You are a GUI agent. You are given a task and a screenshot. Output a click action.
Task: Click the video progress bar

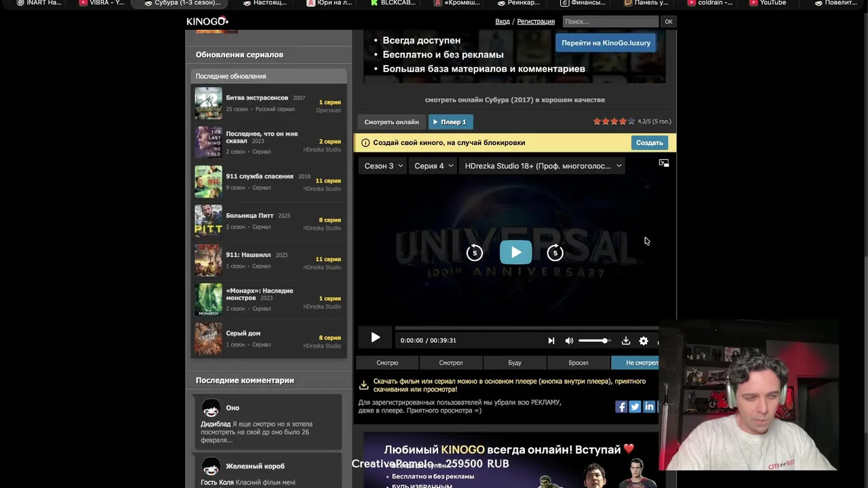[526, 328]
